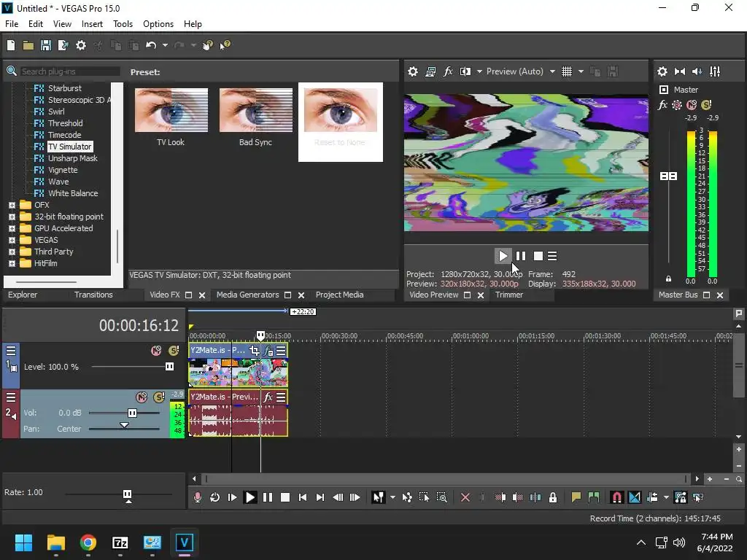Toggle Master Bus fader lock icon
Image resolution: width=747 pixels, height=560 pixels.
(x=668, y=279)
